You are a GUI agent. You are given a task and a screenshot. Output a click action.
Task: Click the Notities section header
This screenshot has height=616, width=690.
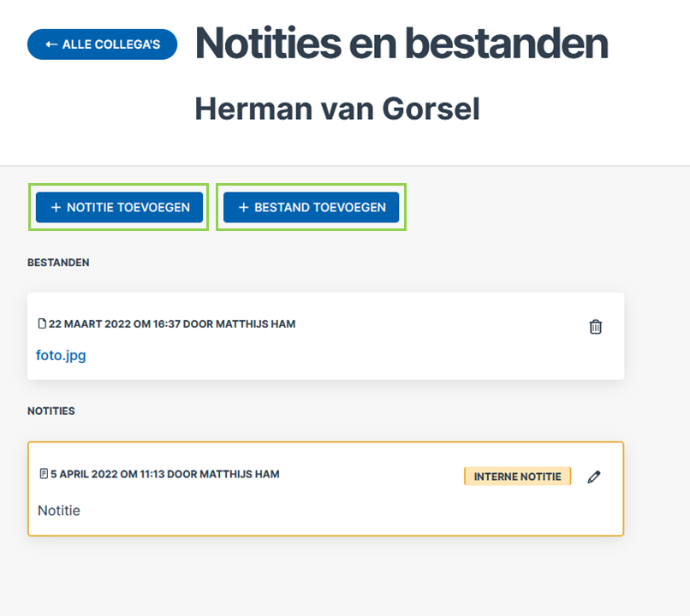(x=51, y=411)
